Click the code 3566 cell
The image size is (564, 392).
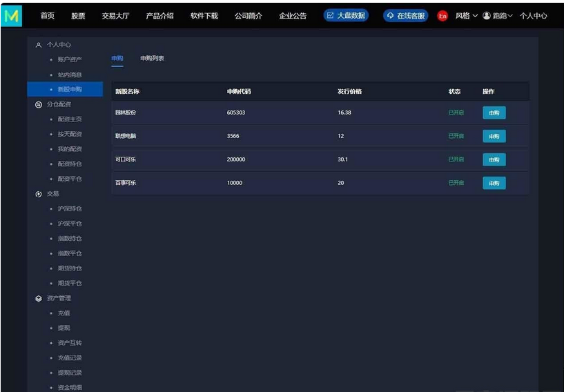click(x=233, y=136)
